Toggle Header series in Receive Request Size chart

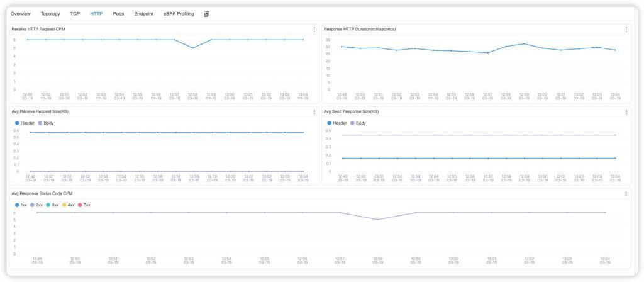[24, 123]
